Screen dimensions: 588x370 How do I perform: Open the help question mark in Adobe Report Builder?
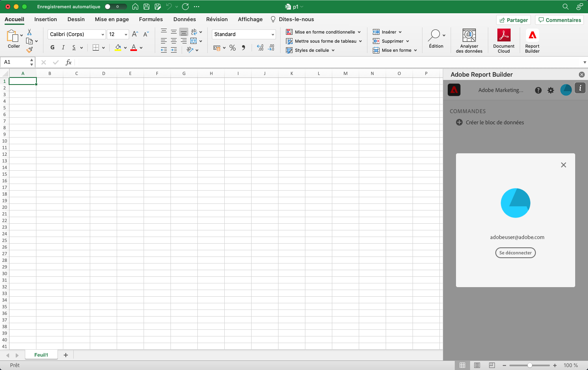tap(538, 90)
